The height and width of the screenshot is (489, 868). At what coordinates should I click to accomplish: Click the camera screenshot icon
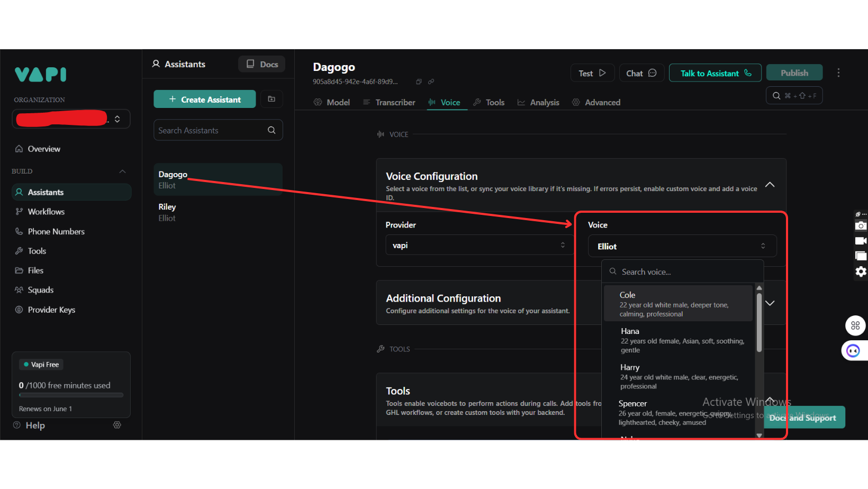(861, 226)
